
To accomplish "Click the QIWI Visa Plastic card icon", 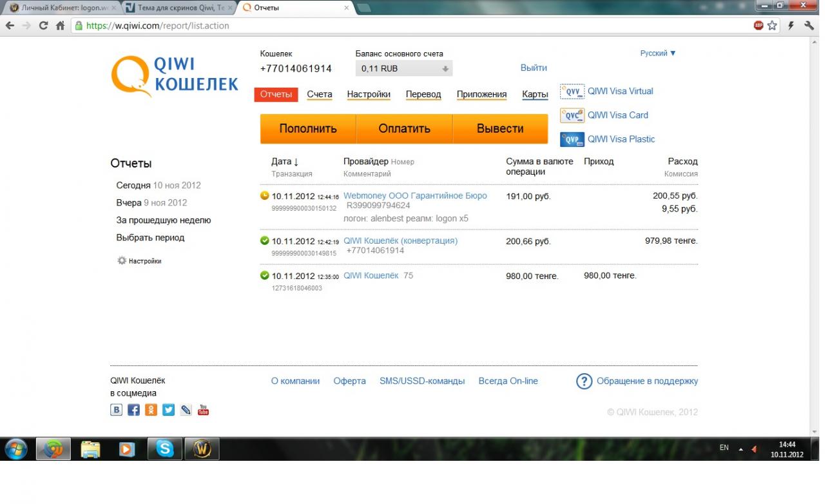I will [572, 139].
